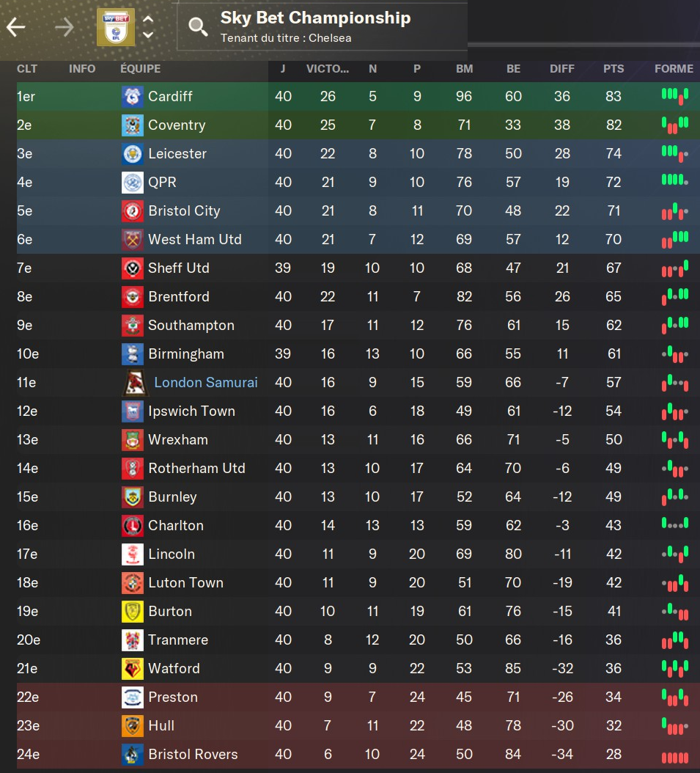Click the search magnifier icon
Screen dimensions: 700x773
pos(198,27)
